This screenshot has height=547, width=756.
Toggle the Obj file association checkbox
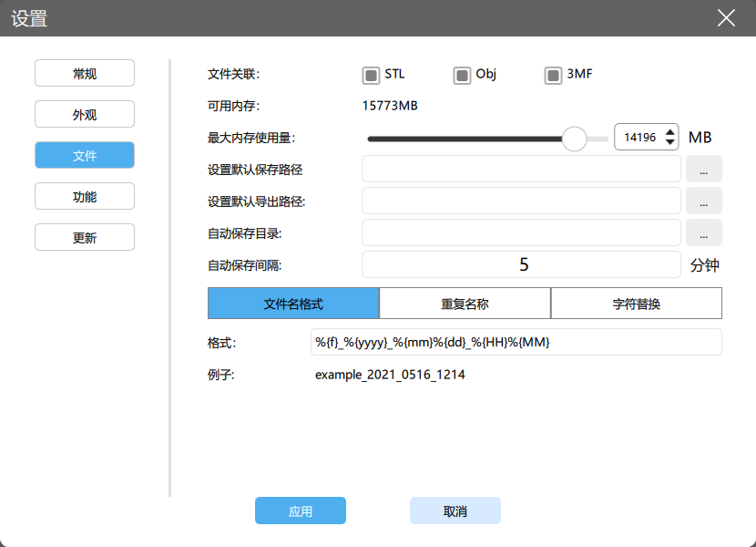point(462,75)
